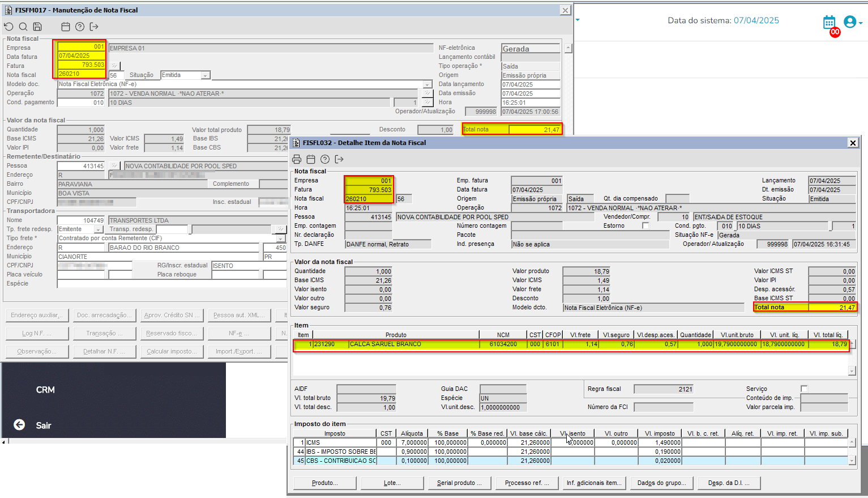Image resolution: width=868 pixels, height=498 pixels.
Task: Click the Desp. da D.I. ... button
Action: (x=729, y=483)
